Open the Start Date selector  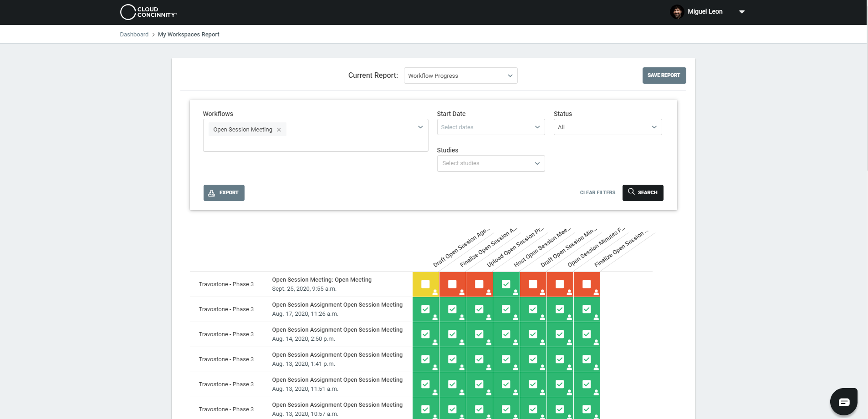click(x=490, y=127)
